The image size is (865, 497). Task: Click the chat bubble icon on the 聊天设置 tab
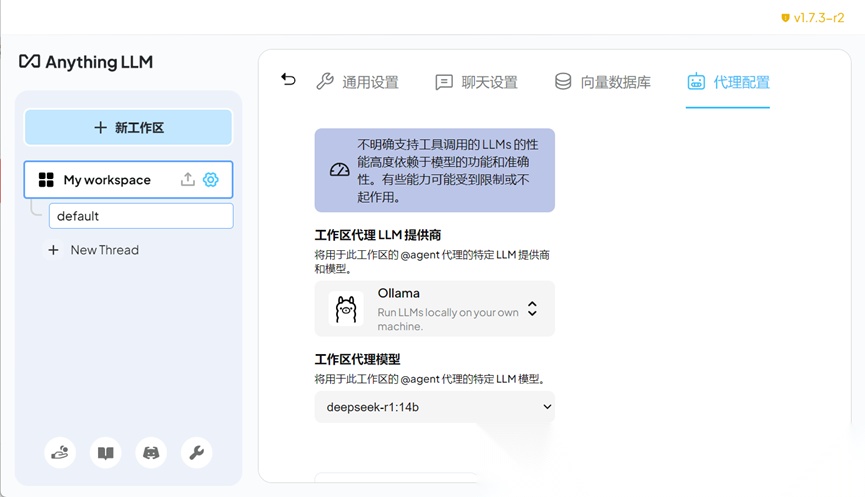(x=444, y=82)
